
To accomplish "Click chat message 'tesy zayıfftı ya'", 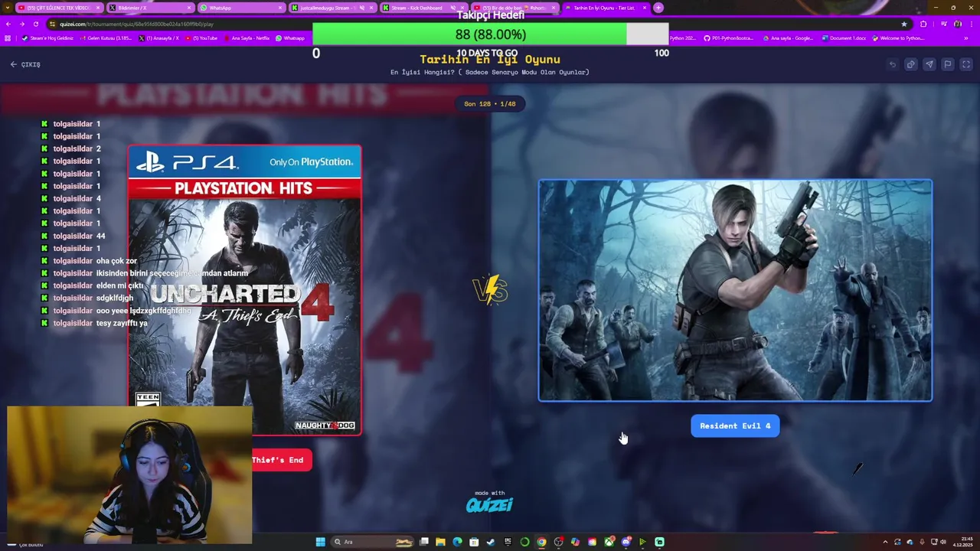I will (122, 323).
